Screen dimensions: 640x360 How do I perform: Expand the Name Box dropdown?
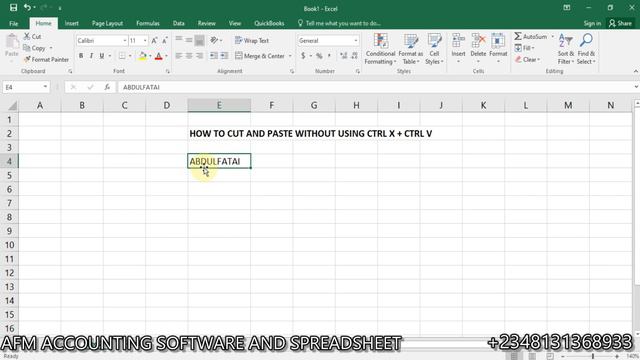click(45, 87)
